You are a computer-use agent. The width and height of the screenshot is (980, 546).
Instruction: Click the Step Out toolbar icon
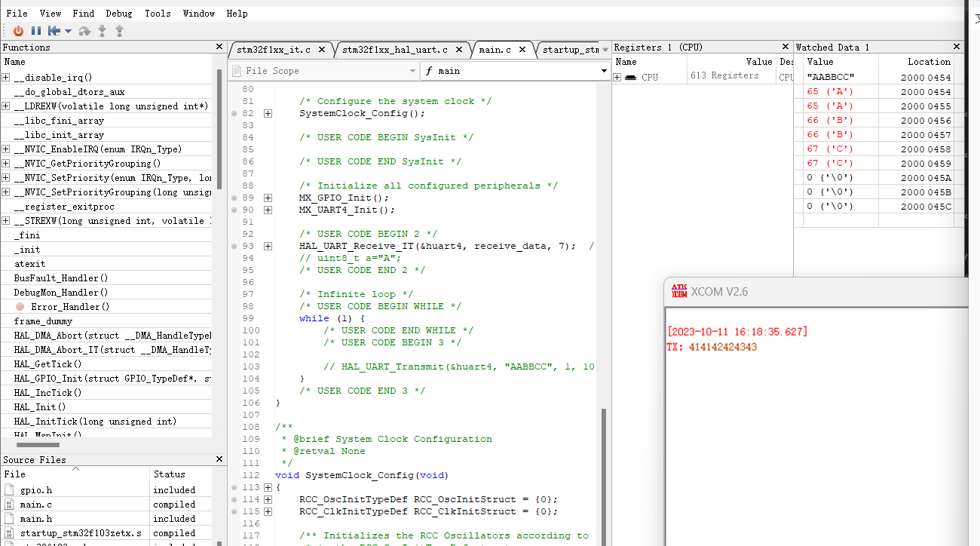[119, 31]
